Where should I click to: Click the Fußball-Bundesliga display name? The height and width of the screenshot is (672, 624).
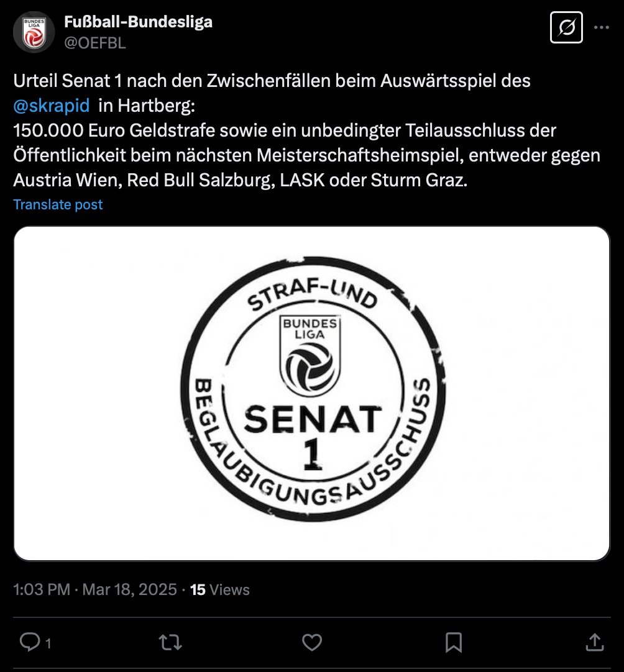138,22
